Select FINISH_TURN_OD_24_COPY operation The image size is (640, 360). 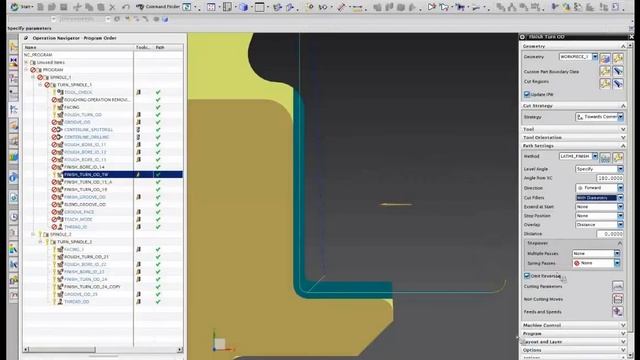tap(92, 287)
